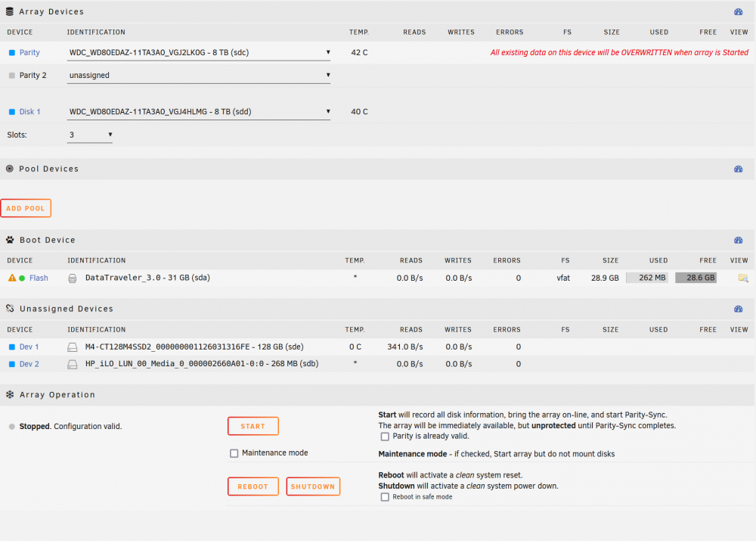Click the Parity 42 C temperature value
The height and width of the screenshot is (541, 756).
(359, 53)
